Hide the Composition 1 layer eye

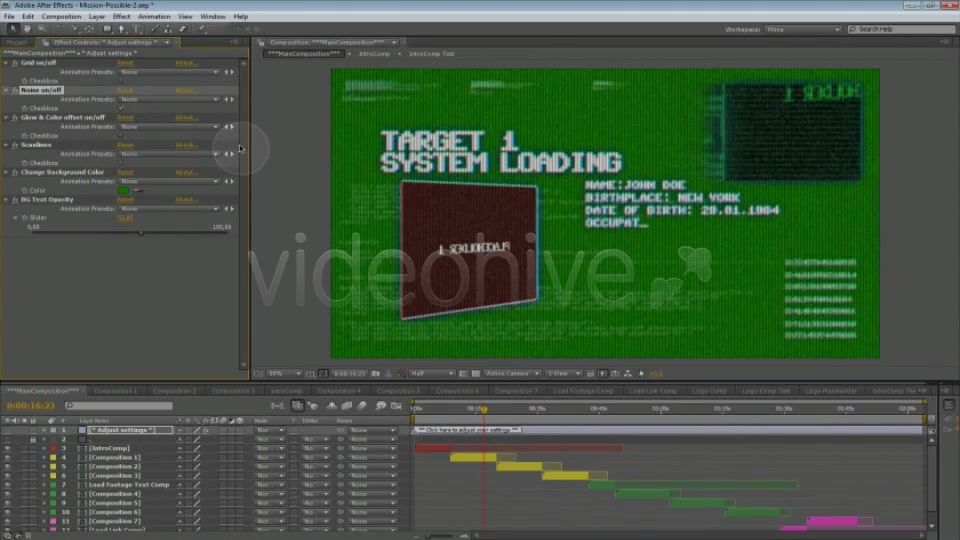point(7,457)
